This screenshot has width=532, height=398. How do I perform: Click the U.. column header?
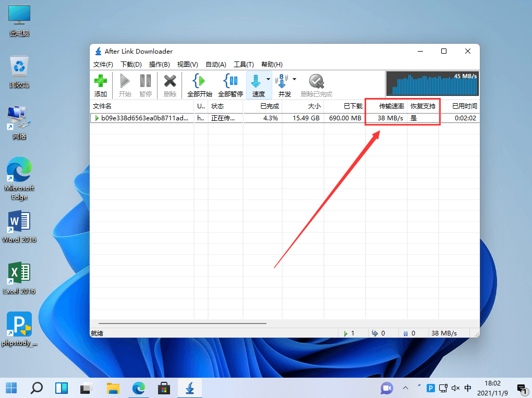pyautogui.click(x=201, y=106)
